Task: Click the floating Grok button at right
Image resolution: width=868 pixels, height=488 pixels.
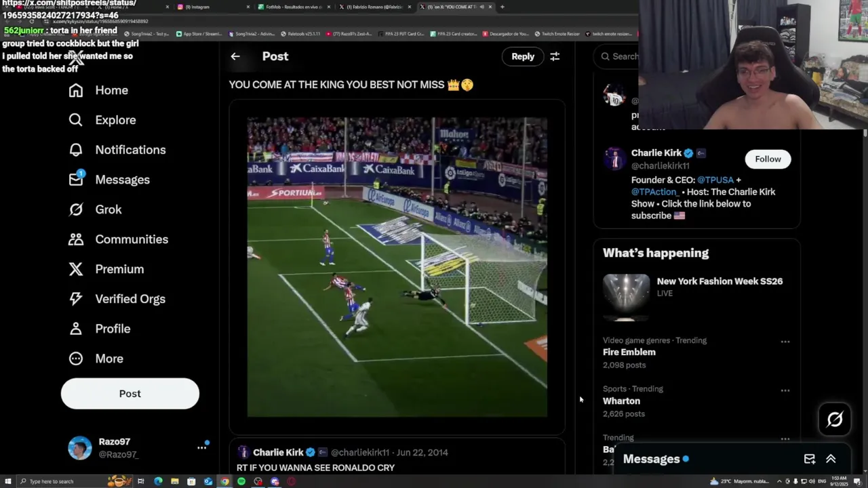Action: click(835, 420)
